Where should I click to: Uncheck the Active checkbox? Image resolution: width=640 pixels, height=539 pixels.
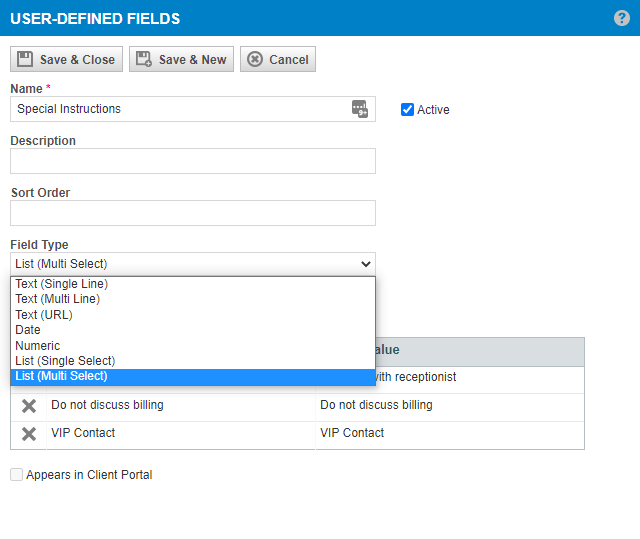click(407, 109)
